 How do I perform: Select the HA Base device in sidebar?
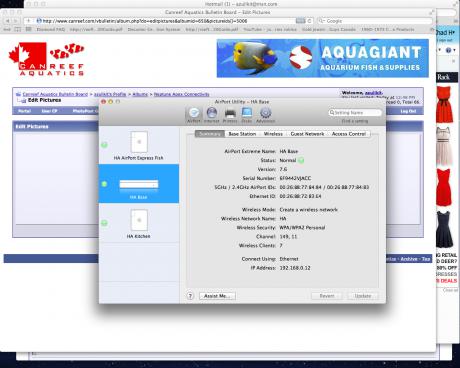(139, 184)
